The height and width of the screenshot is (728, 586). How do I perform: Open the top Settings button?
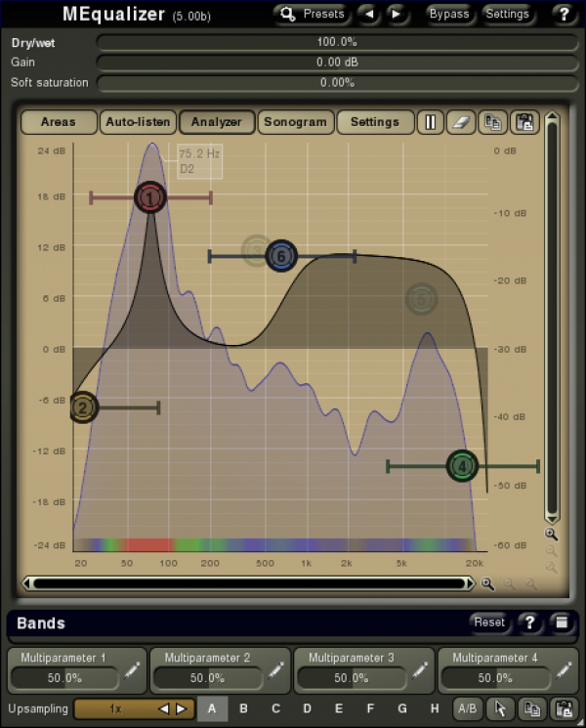[x=507, y=15]
